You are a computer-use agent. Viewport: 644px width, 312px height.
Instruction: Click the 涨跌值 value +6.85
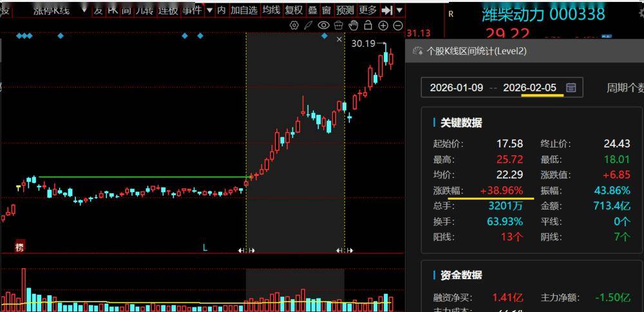pyautogui.click(x=616, y=175)
